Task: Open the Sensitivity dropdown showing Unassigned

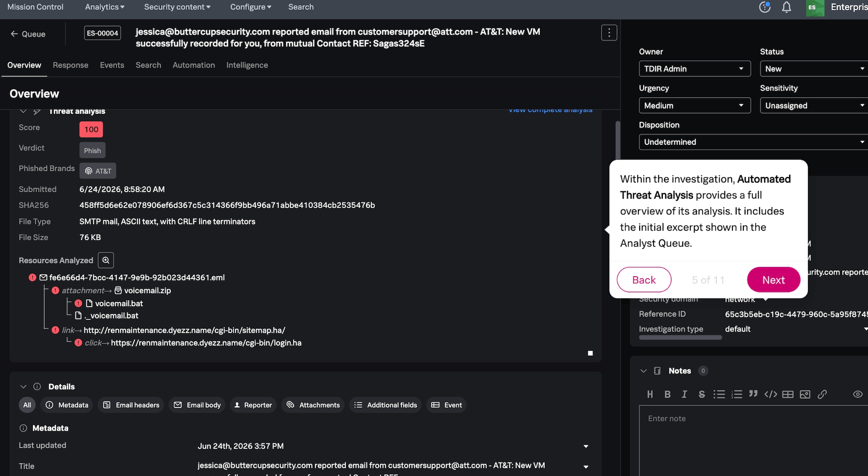Action: [x=814, y=105]
